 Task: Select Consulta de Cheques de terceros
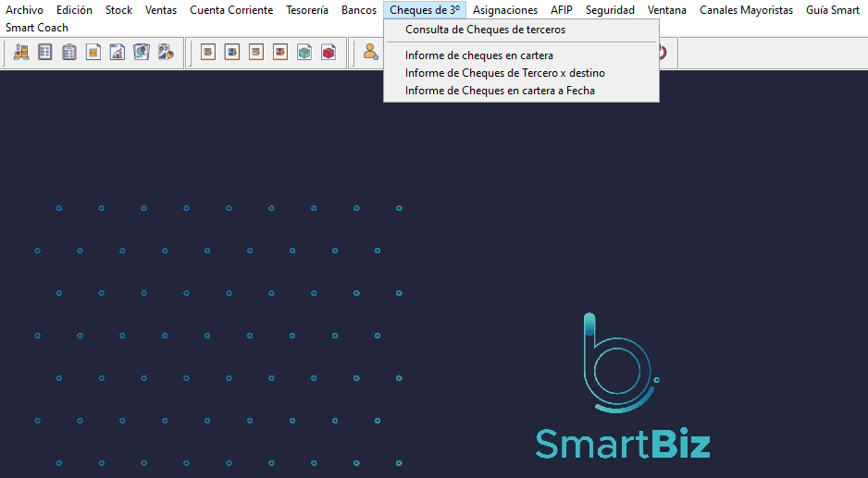point(485,30)
